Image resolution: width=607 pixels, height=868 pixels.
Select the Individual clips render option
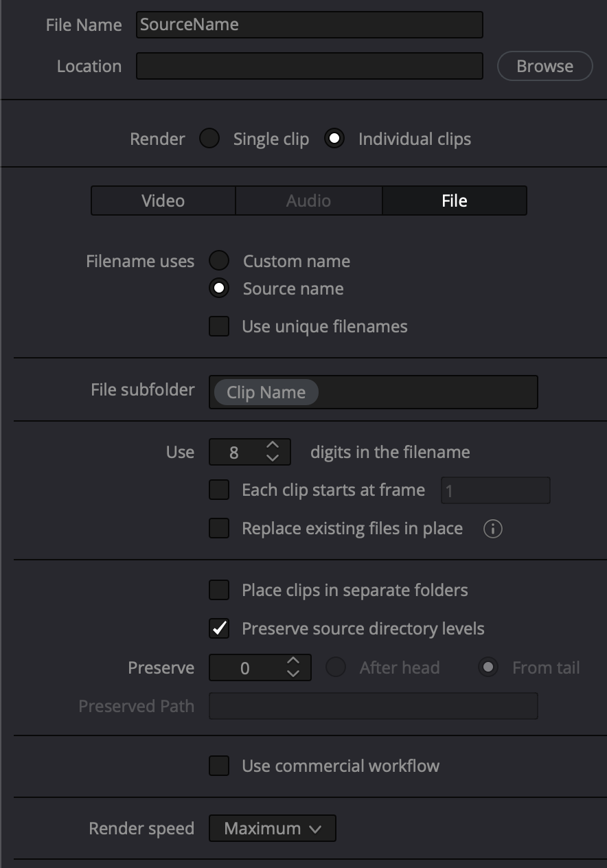tap(334, 139)
